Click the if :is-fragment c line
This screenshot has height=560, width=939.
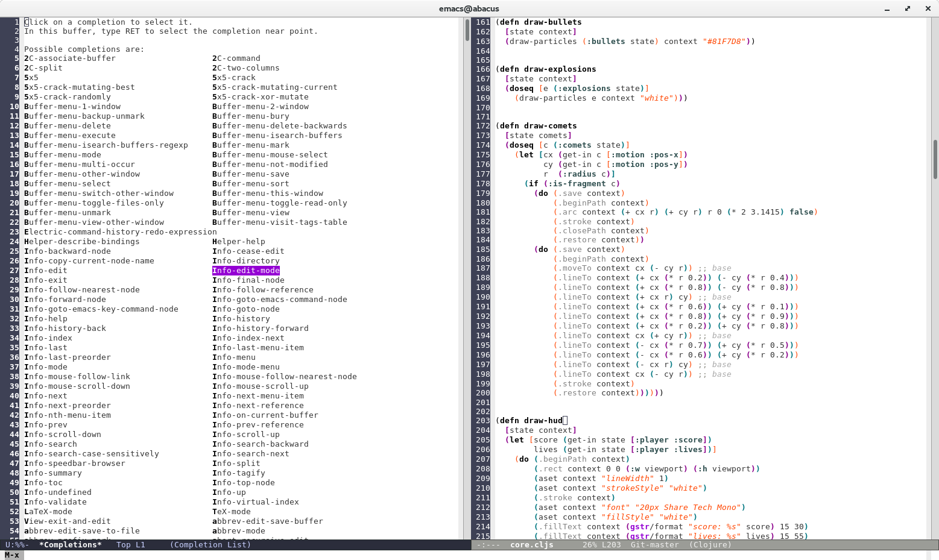point(572,184)
